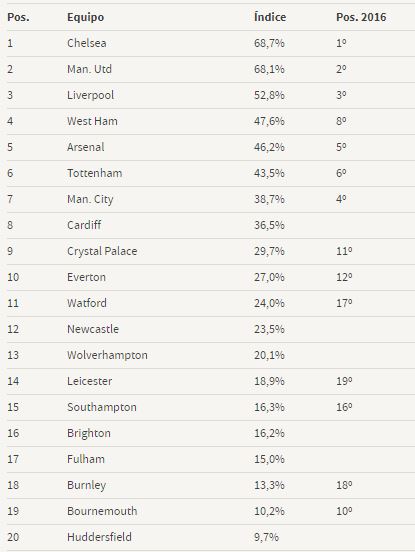Screen dimensions: 415x552
Task: Select the Chelsea team name
Action: point(87,43)
